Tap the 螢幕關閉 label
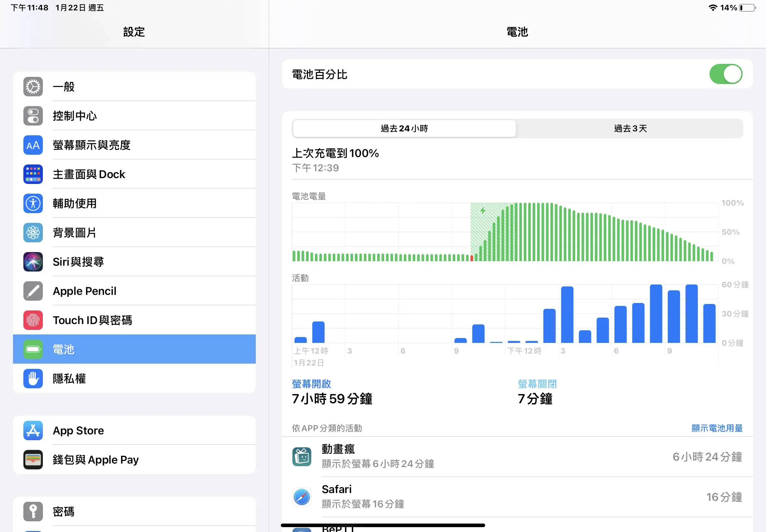This screenshot has height=532, width=766. click(537, 384)
